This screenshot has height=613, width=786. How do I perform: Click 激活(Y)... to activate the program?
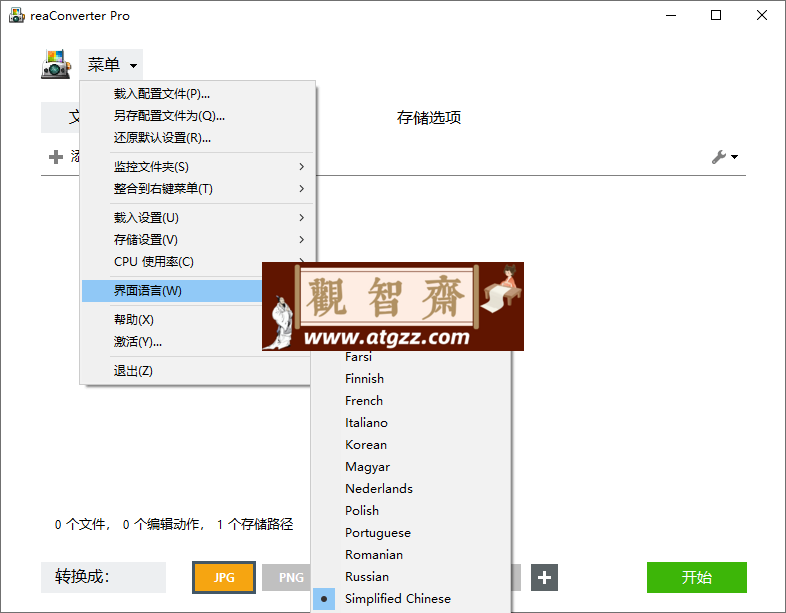coord(172,342)
